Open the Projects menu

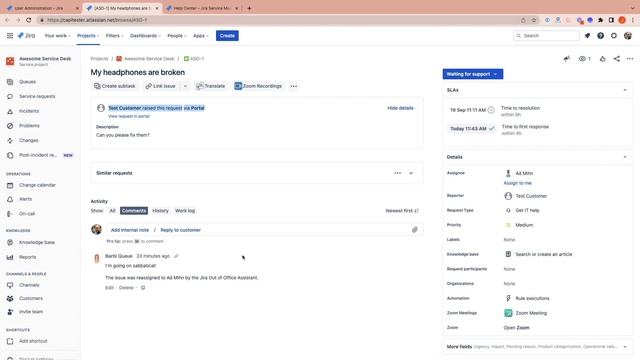coord(88,36)
